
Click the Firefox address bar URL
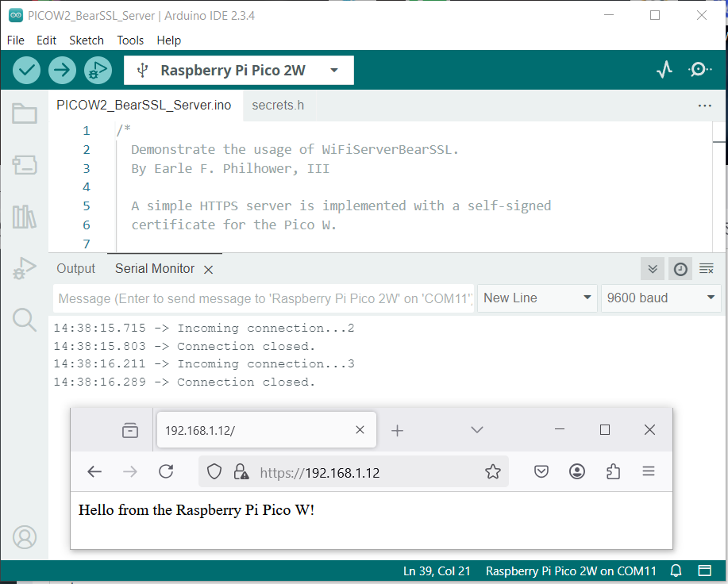pos(320,473)
